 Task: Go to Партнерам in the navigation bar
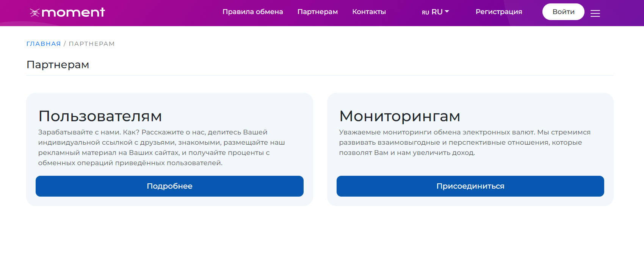(x=317, y=12)
